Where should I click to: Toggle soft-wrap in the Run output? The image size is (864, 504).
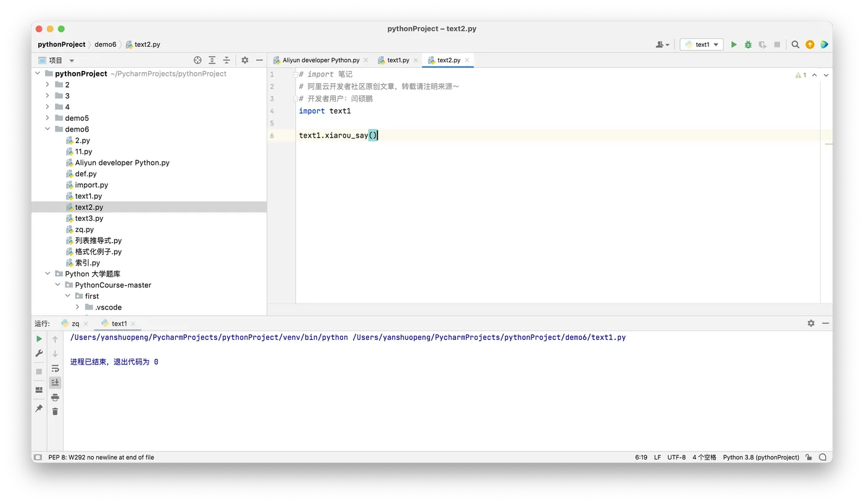point(55,368)
